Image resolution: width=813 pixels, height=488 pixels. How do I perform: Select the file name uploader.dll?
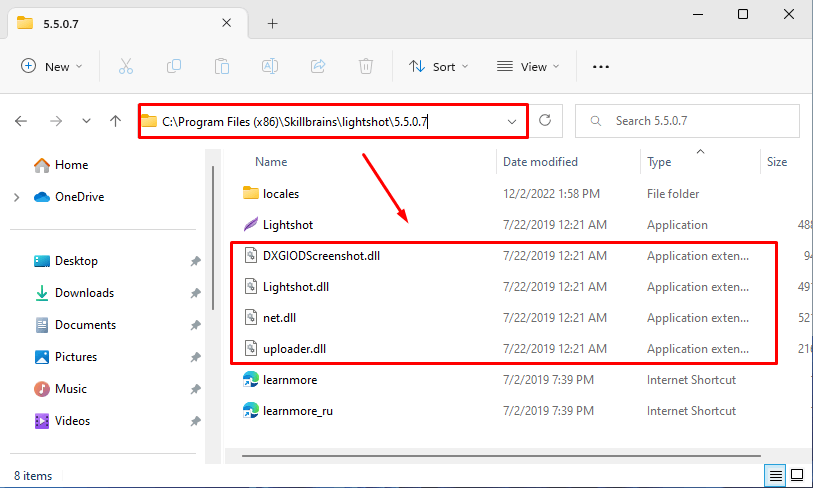(x=294, y=349)
